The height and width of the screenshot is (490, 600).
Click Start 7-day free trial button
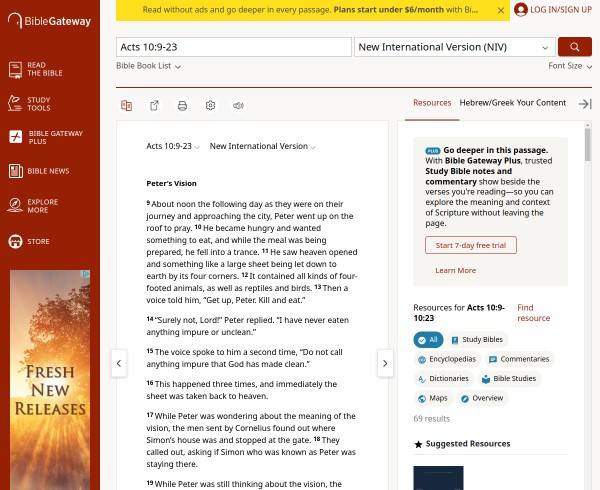coord(471,245)
